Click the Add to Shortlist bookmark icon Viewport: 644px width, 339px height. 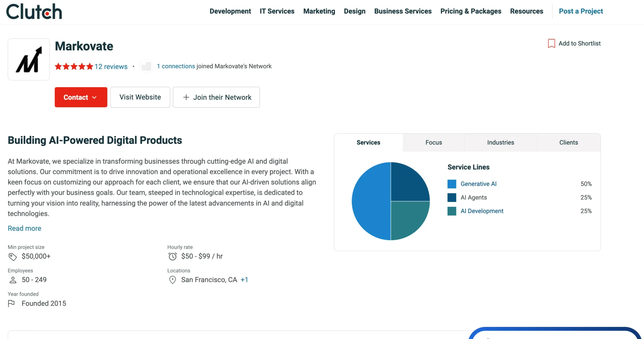(551, 43)
